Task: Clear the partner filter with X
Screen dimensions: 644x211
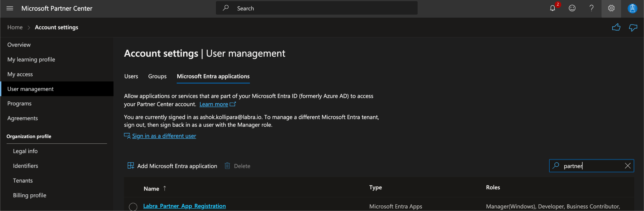Action: [x=628, y=166]
